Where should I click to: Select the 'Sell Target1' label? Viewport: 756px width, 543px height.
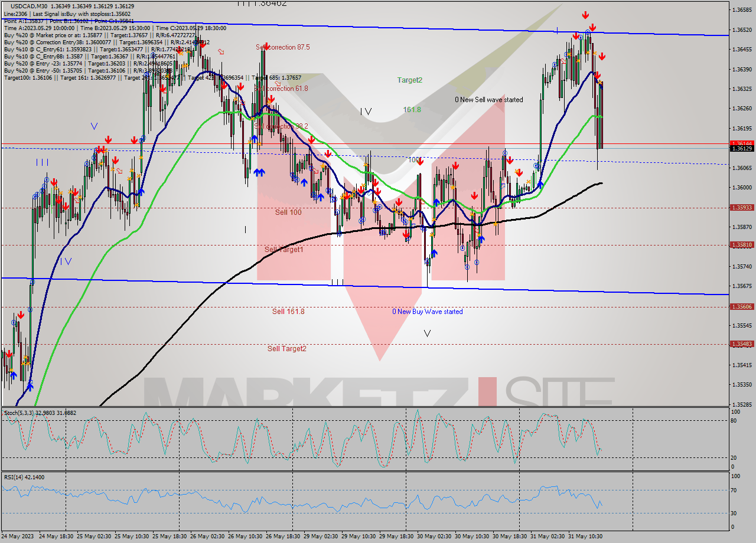(284, 250)
